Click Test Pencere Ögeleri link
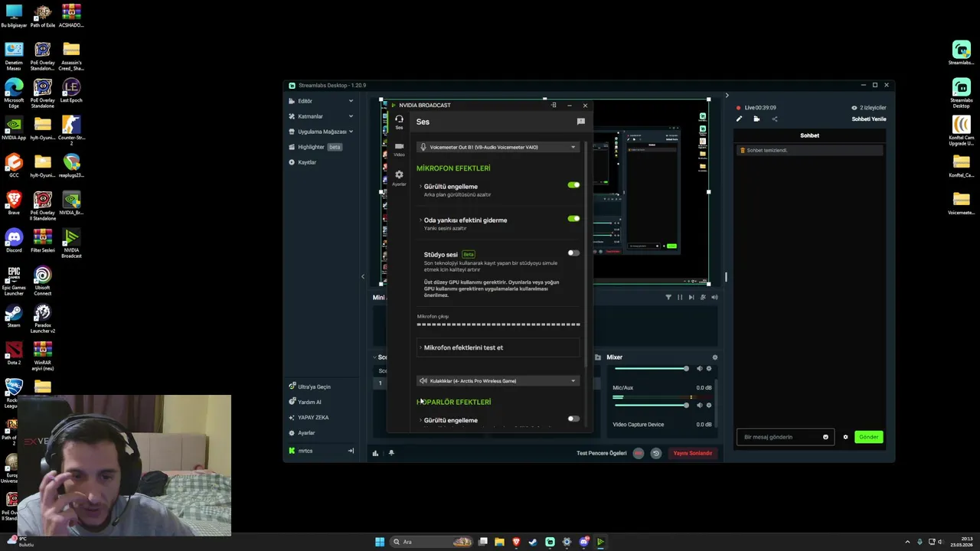The width and height of the screenshot is (980, 551). 602,453
